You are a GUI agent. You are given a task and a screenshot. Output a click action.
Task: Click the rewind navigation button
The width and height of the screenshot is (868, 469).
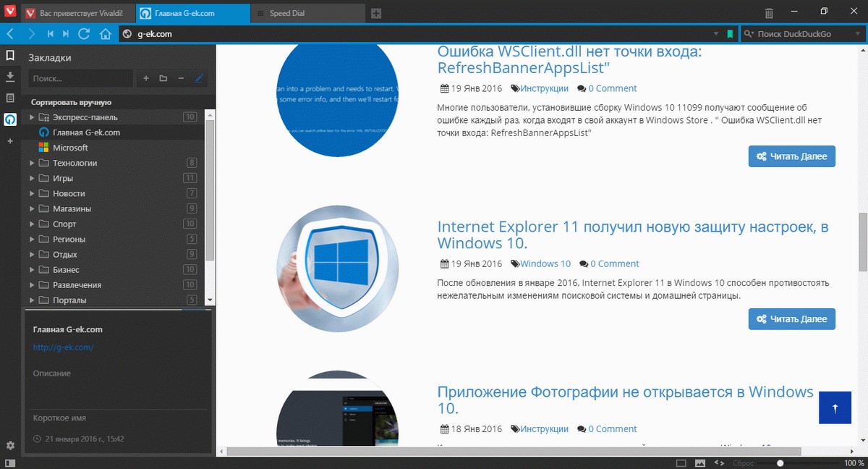point(51,34)
